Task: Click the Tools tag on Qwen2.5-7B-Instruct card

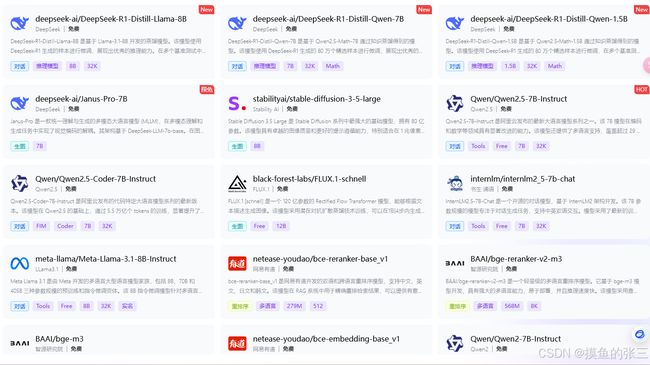Action: click(x=478, y=146)
